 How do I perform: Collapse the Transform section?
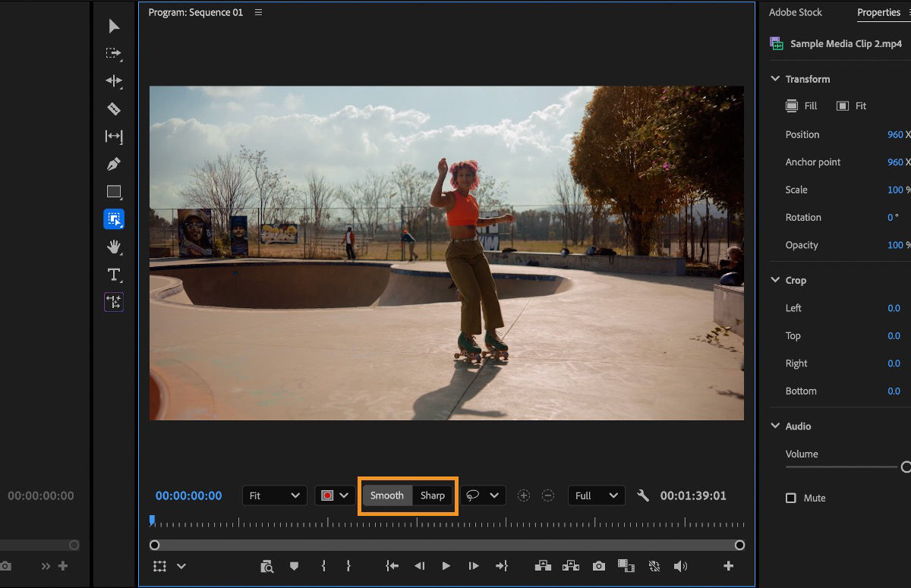775,78
